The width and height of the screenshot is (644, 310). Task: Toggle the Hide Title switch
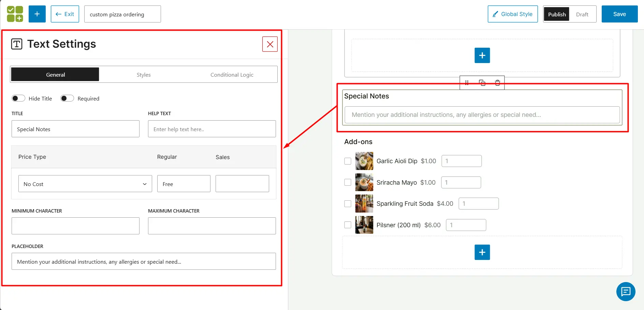tap(18, 98)
